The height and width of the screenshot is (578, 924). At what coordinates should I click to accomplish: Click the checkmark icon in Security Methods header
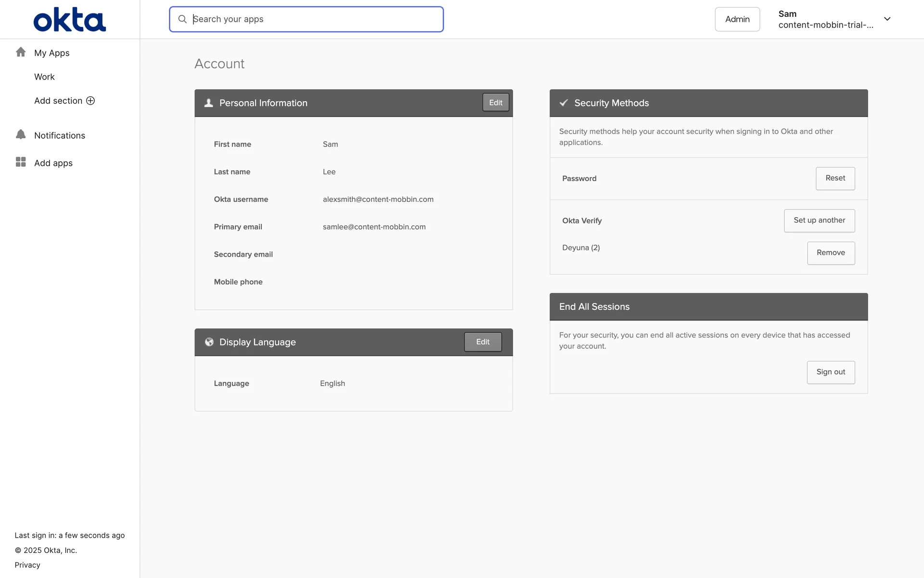564,103
